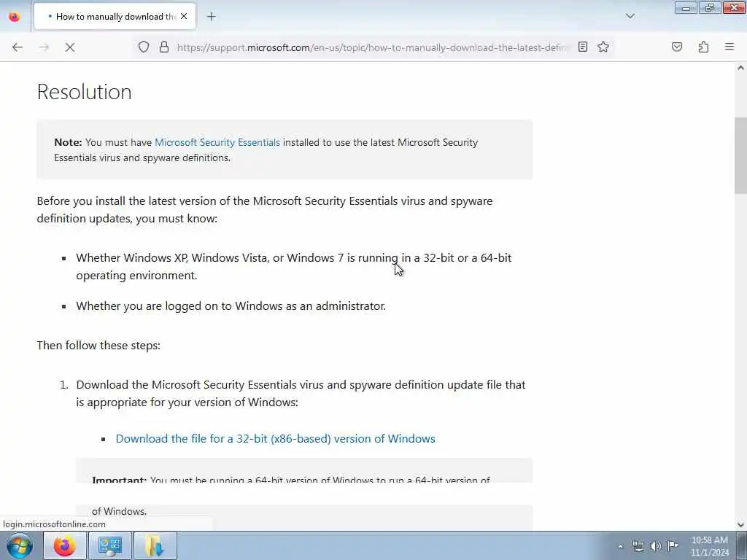
Task: Show hidden system tray icons
Action: [x=620, y=546]
